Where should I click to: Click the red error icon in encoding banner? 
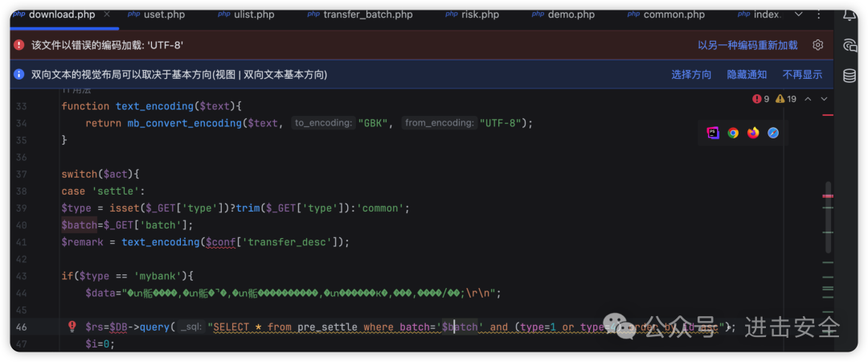pos(19,45)
